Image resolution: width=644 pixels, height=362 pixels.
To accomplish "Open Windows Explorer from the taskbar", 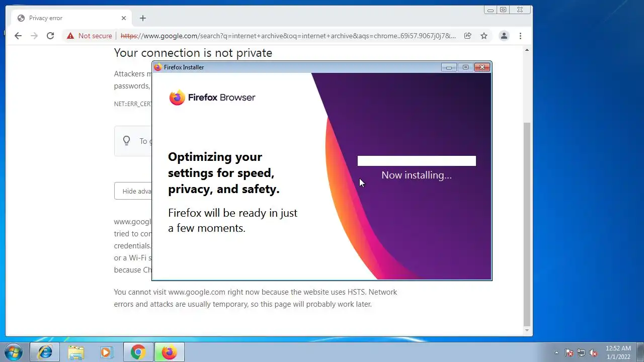I will pos(76,352).
